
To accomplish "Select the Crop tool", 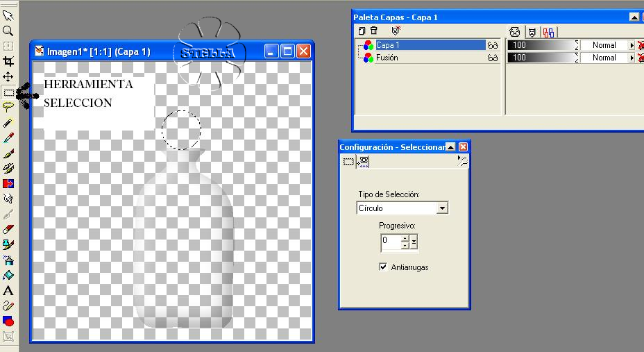I will (8, 61).
